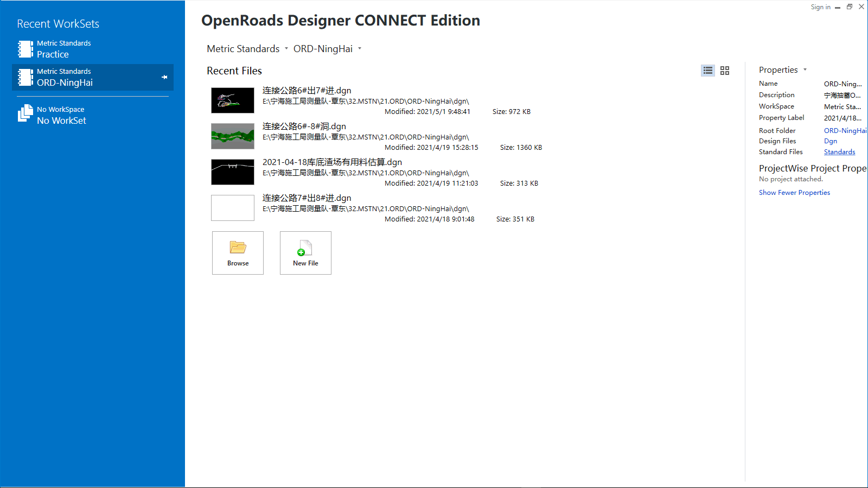Click the No WorkSet documents icon

click(25, 113)
